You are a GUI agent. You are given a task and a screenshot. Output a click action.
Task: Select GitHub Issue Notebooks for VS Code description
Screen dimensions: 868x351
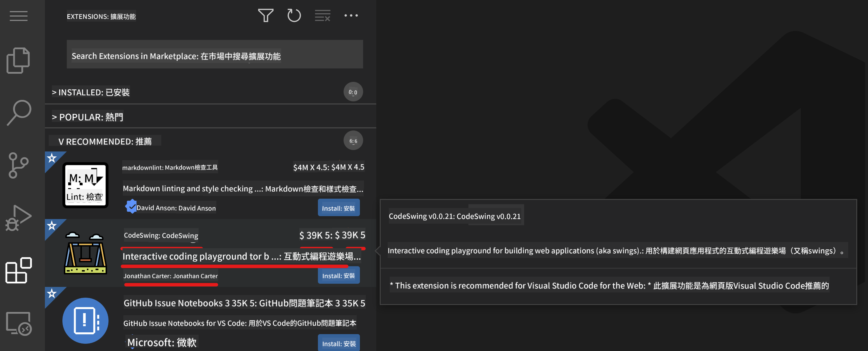click(x=239, y=323)
